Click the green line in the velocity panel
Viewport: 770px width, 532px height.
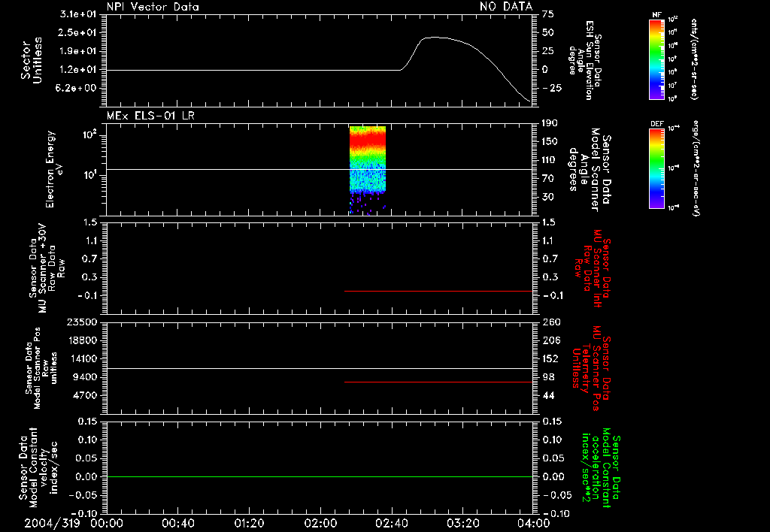click(319, 476)
